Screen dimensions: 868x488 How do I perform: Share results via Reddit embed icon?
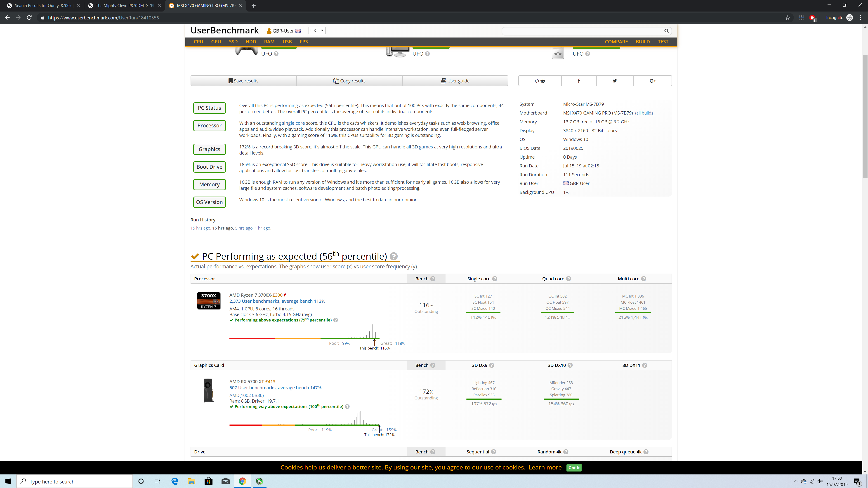click(540, 81)
